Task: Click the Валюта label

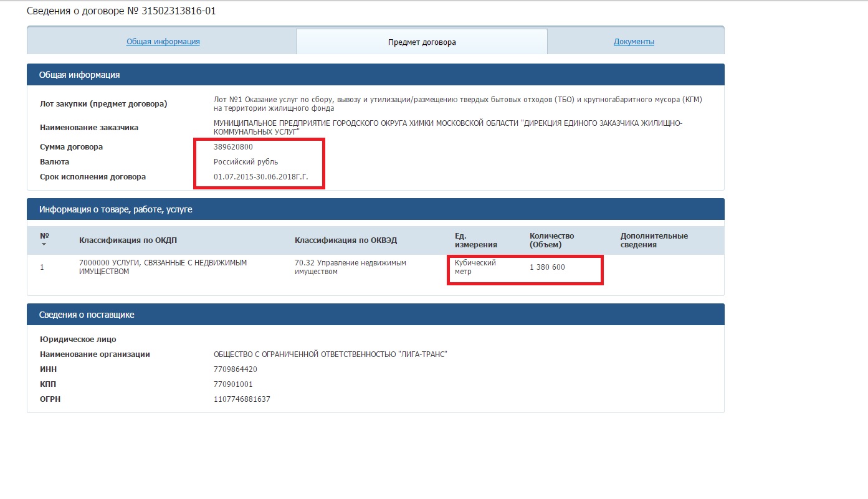Action: [55, 162]
